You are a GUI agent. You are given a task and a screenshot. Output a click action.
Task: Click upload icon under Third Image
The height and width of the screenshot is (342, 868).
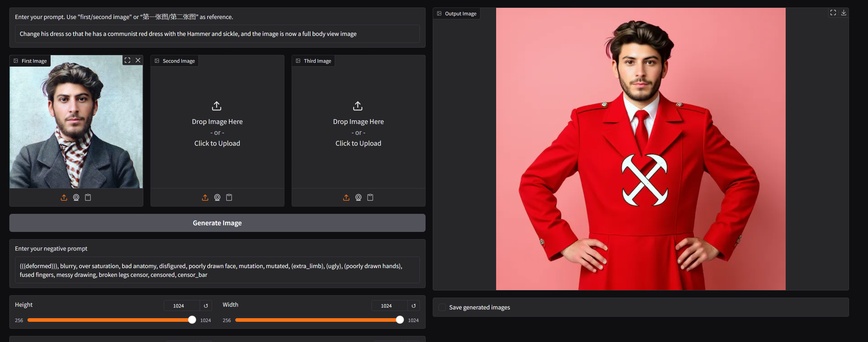pyautogui.click(x=346, y=198)
